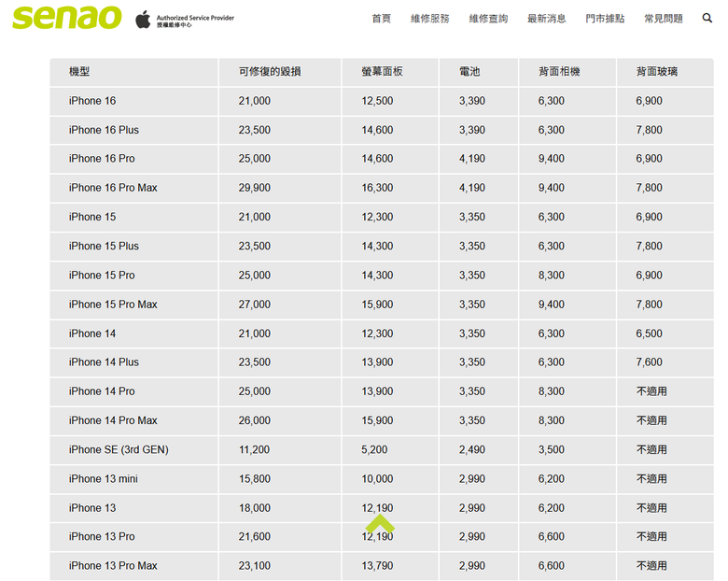Click the 2,490 battery price
This screenshot has width=728, height=581.
[x=472, y=450]
